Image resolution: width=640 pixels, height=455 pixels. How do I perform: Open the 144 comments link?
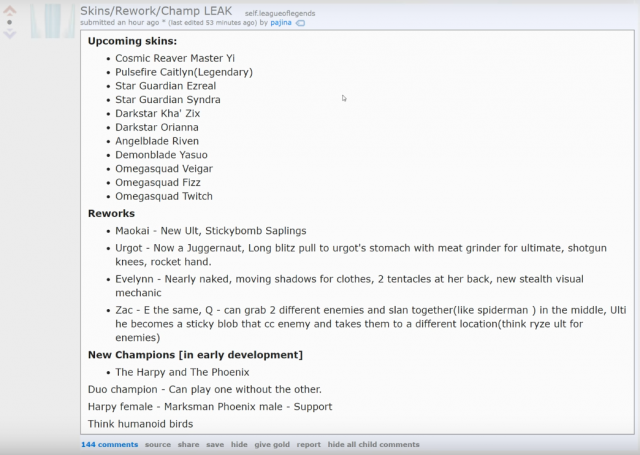click(x=109, y=444)
